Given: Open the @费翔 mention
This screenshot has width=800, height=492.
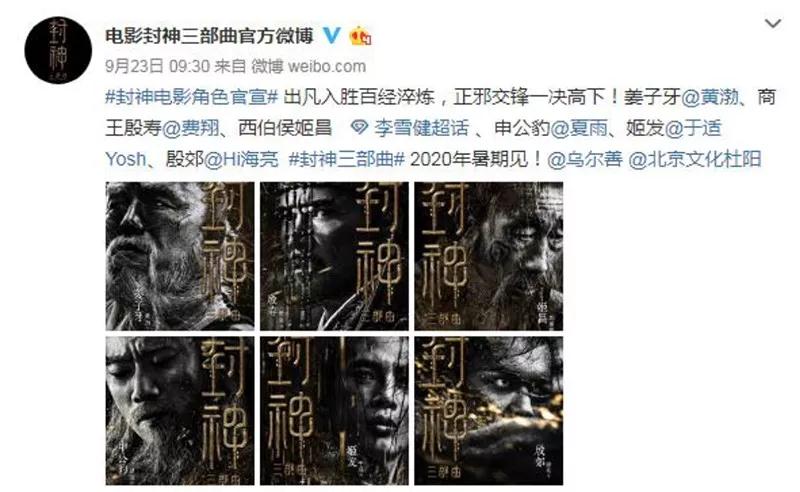Looking at the screenshot, I should 192,128.
